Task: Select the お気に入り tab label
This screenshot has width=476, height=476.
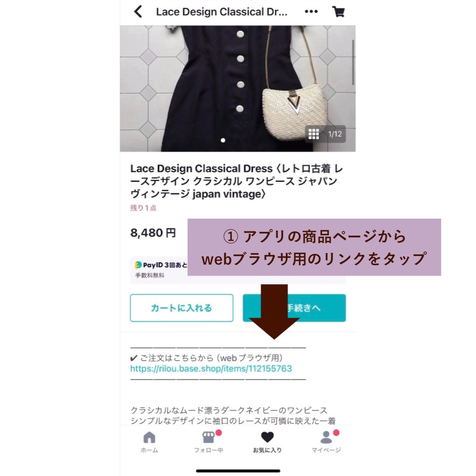Action: (268, 450)
